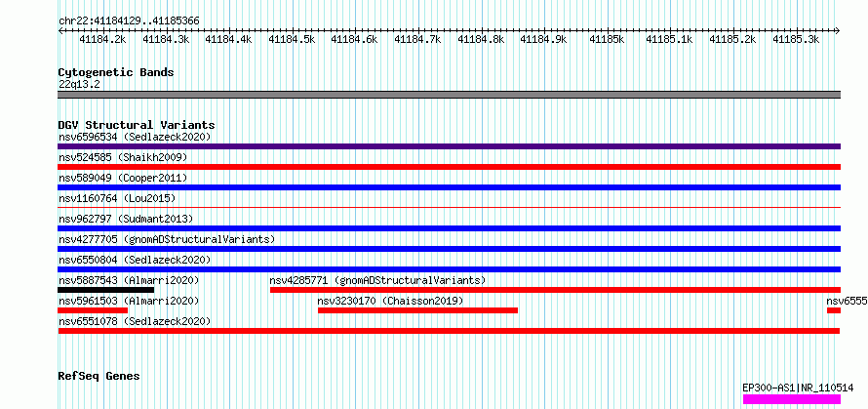
Task: Select the nsv524585 (Shaikh2009) red bar
Action: [449, 167]
